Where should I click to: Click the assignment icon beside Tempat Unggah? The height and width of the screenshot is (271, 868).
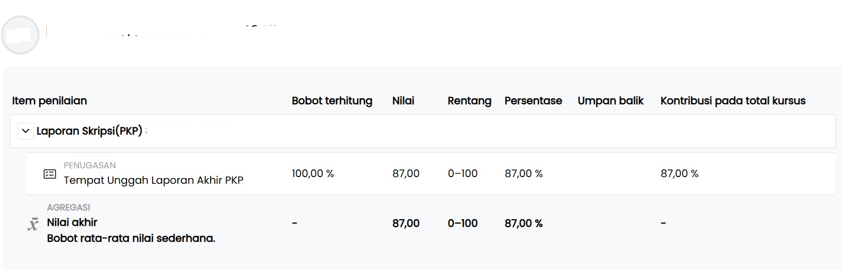pyautogui.click(x=50, y=174)
